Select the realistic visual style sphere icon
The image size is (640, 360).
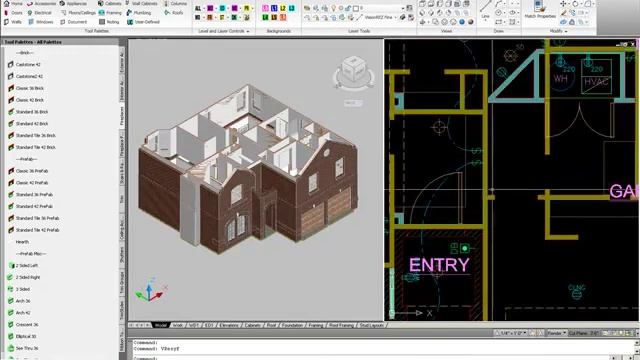[x=462, y=22]
